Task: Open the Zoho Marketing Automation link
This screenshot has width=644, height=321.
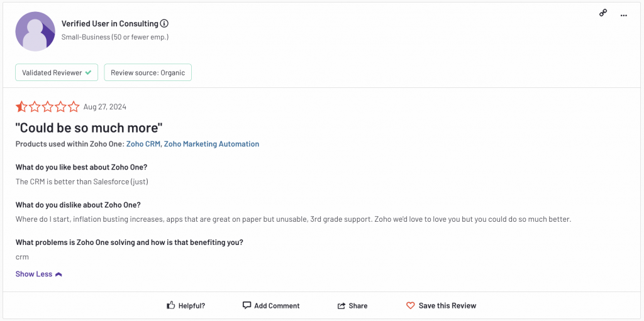Action: click(x=211, y=144)
